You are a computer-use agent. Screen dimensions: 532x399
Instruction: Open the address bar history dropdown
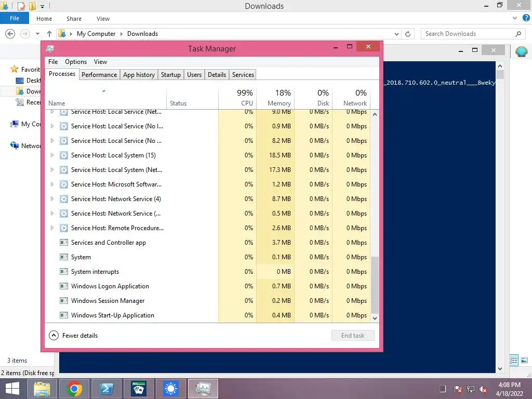coord(396,34)
